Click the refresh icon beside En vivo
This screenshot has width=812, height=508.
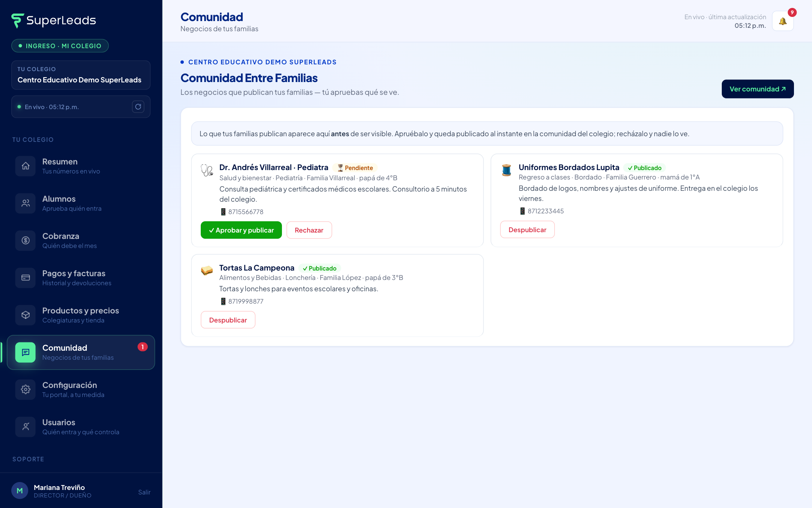pos(138,107)
